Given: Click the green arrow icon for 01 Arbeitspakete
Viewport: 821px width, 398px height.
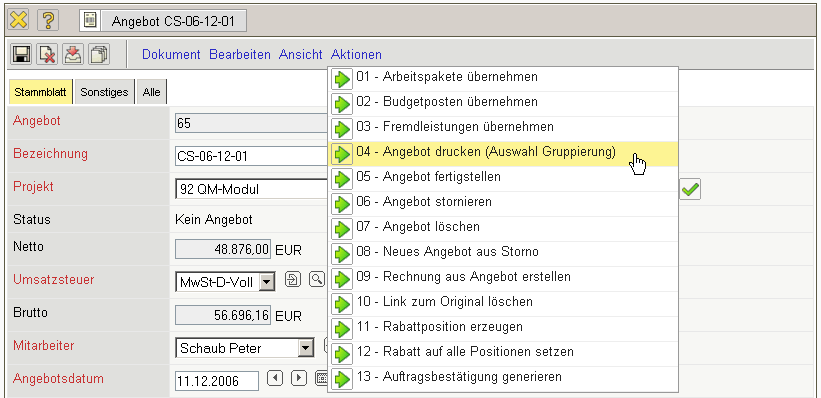Looking at the screenshot, I should [342, 80].
